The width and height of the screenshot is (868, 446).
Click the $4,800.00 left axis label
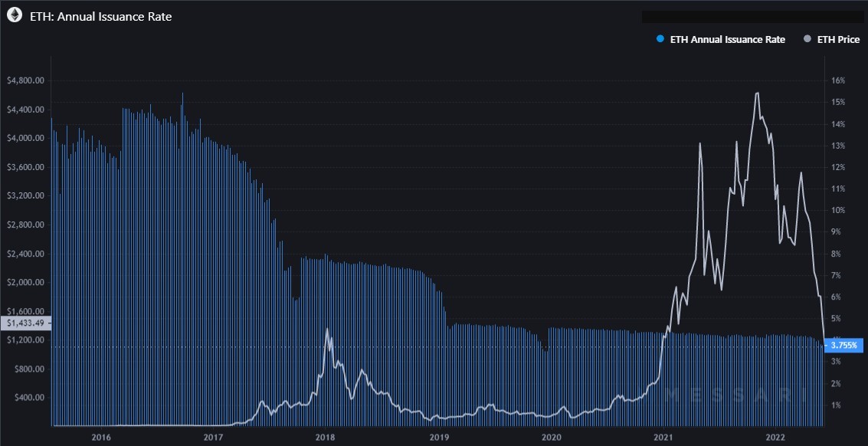pyautogui.click(x=26, y=80)
